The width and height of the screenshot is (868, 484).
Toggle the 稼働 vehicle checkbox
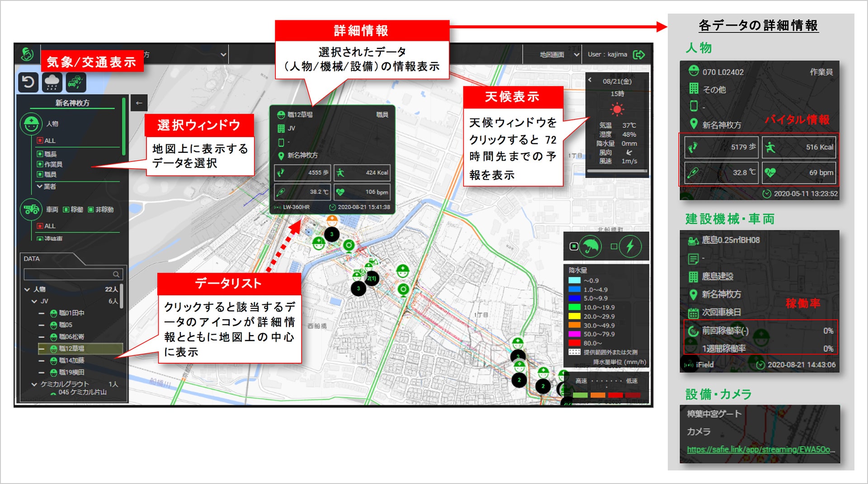coord(66,209)
